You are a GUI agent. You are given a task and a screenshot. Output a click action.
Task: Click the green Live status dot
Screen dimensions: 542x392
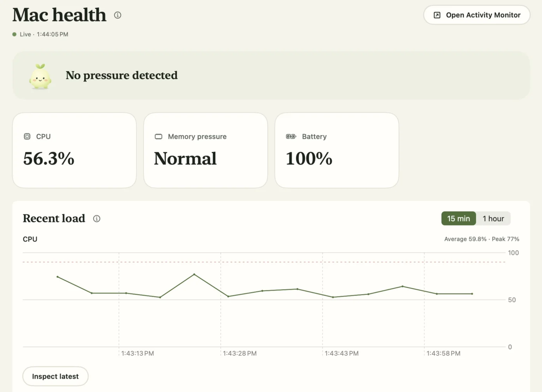coord(14,34)
